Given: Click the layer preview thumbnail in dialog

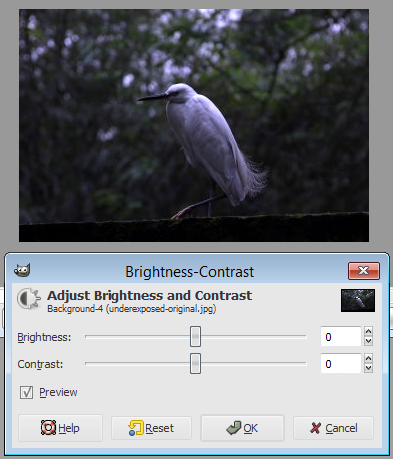Looking at the screenshot, I should (x=358, y=301).
